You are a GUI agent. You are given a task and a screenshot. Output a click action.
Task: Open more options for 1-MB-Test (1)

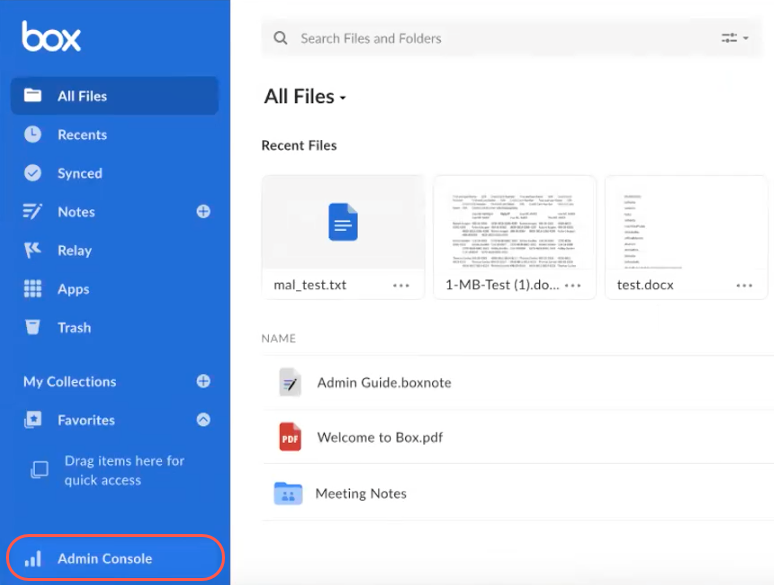click(573, 285)
